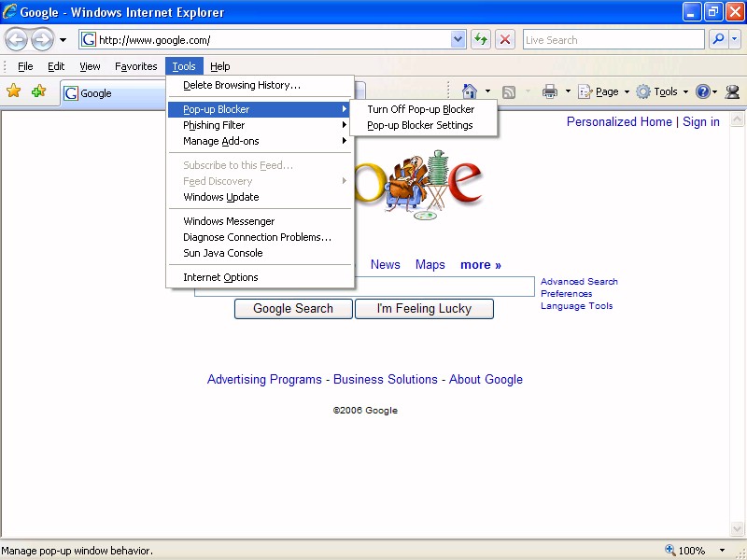This screenshot has width=747, height=560.
Task: Click the red Stop loading icon
Action: click(x=505, y=39)
